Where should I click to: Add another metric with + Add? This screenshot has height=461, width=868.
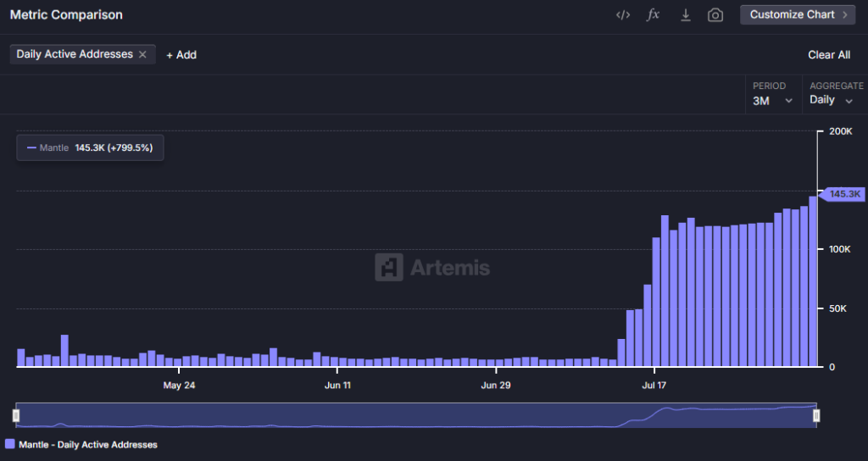pyautogui.click(x=181, y=55)
